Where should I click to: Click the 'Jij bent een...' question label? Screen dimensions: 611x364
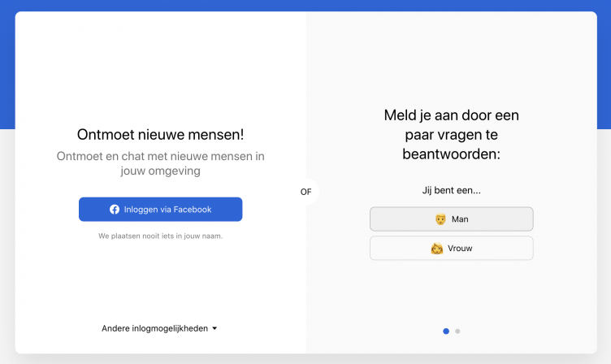[x=451, y=190]
